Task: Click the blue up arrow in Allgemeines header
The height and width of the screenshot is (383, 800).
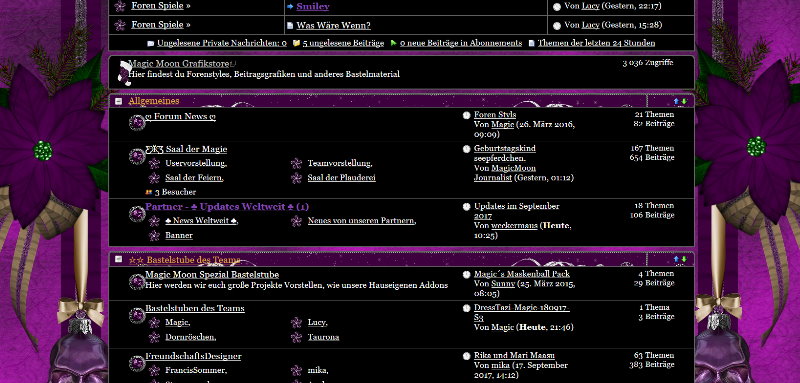Action: (677, 101)
